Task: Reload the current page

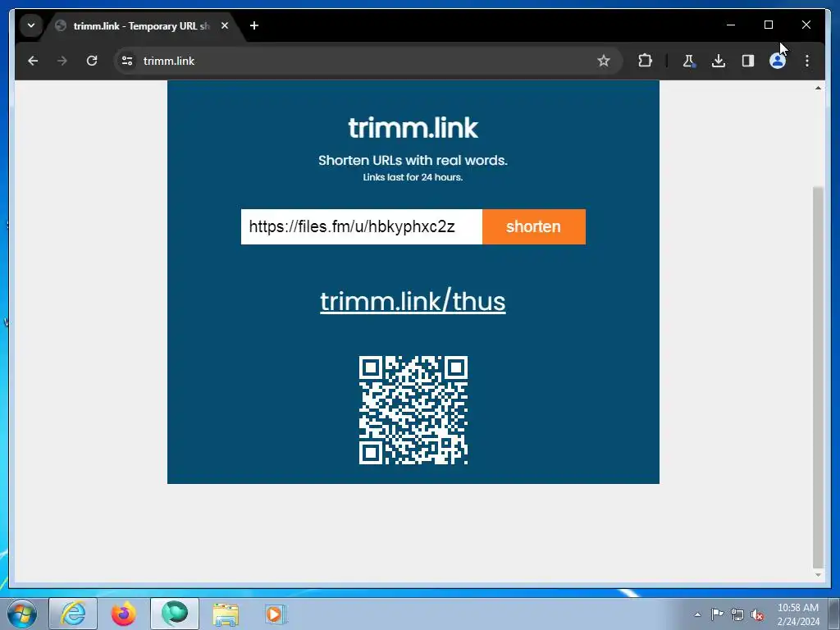Action: click(x=92, y=61)
